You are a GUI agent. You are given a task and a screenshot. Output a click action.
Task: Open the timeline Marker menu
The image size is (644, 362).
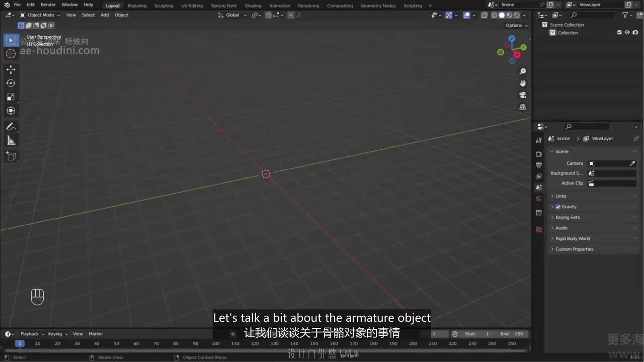[96, 334]
